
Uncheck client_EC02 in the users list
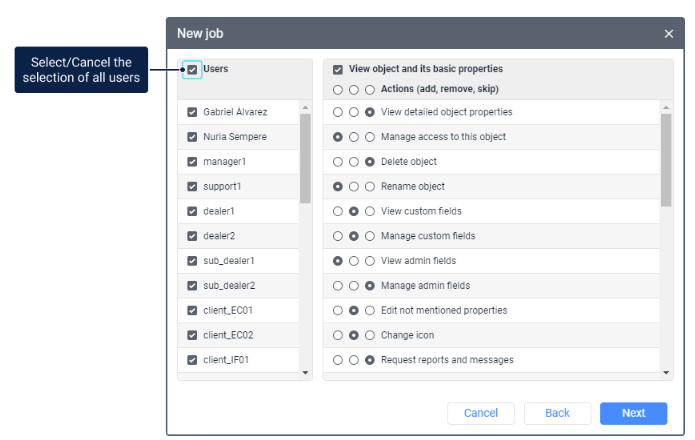[192, 335]
